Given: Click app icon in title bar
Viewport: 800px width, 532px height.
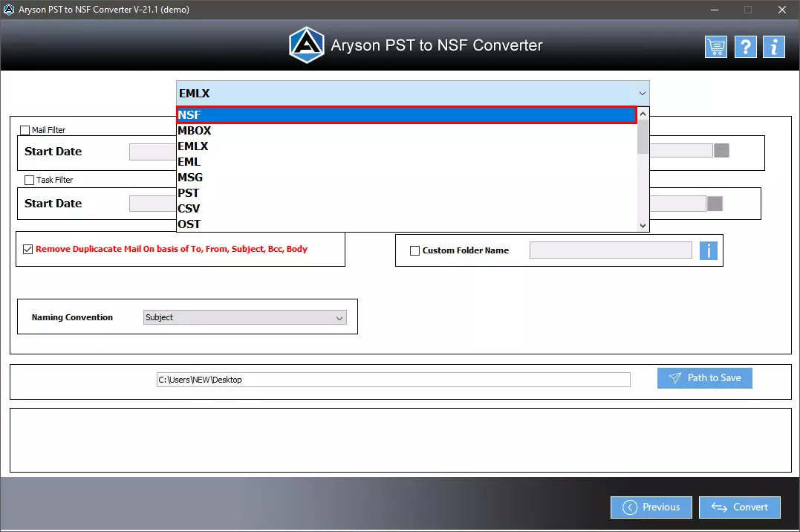Looking at the screenshot, I should 9,9.
